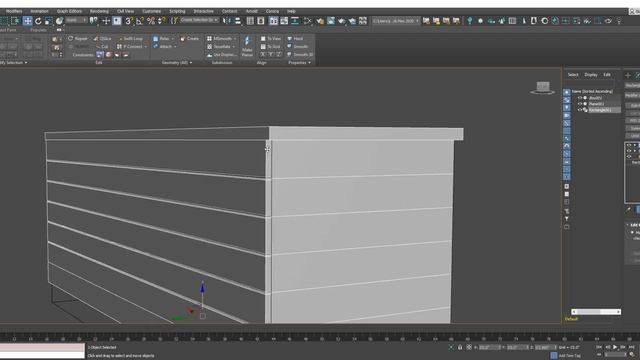Click the Relax button
The width and height of the screenshot is (640, 360).
point(161,39)
